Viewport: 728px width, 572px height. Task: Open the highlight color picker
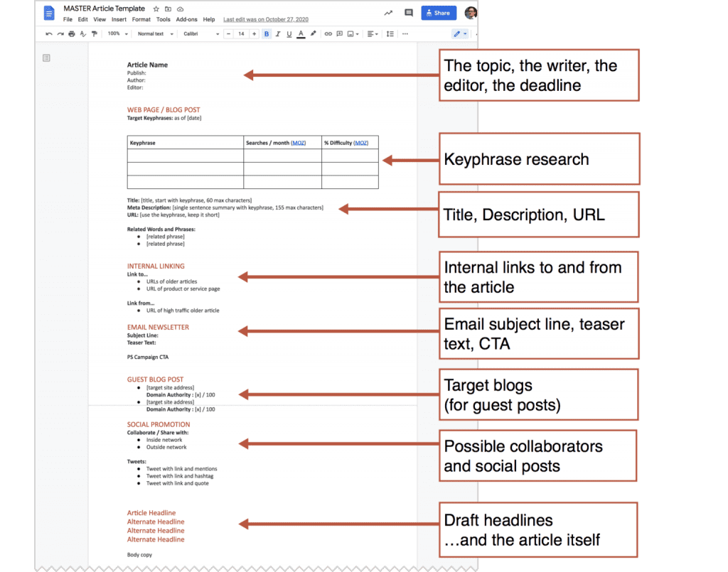click(x=314, y=34)
